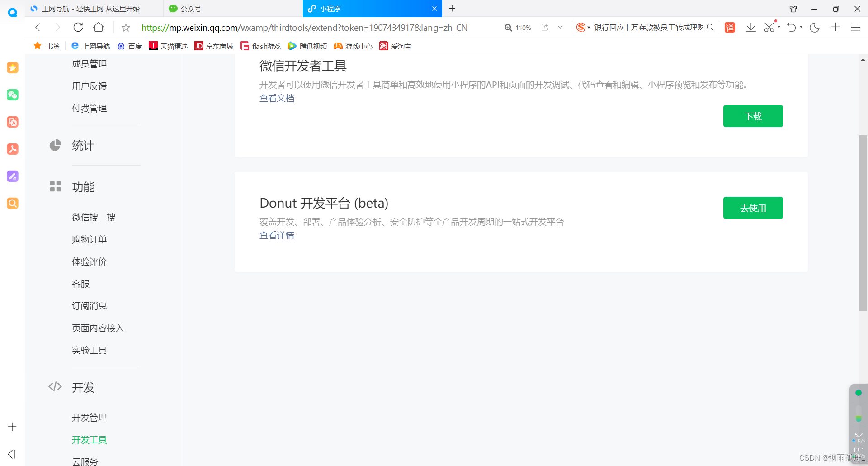868x466 pixels.
Task: Open 页面内容接入 menu item
Action: coord(98,328)
